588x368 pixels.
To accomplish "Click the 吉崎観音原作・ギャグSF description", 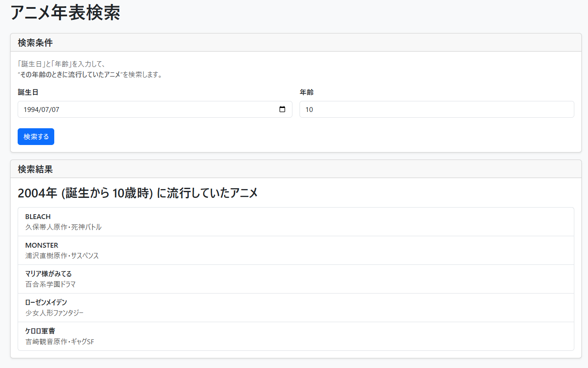I will pyautogui.click(x=60, y=342).
